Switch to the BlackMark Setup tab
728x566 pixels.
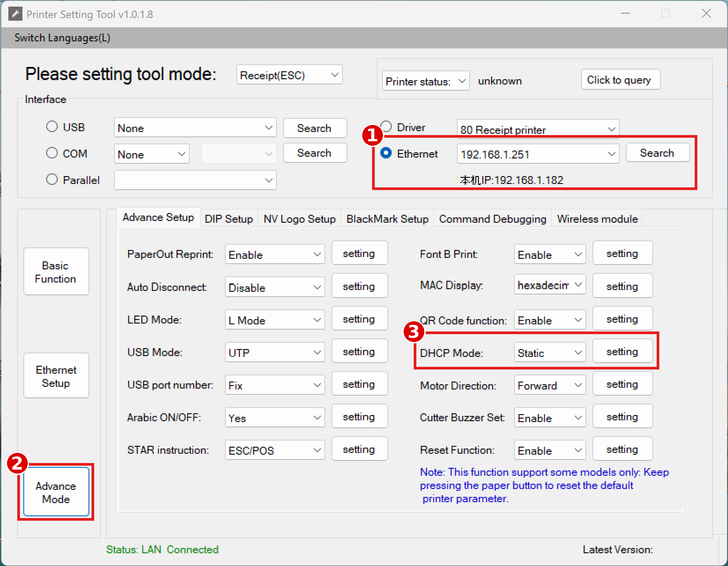387,219
